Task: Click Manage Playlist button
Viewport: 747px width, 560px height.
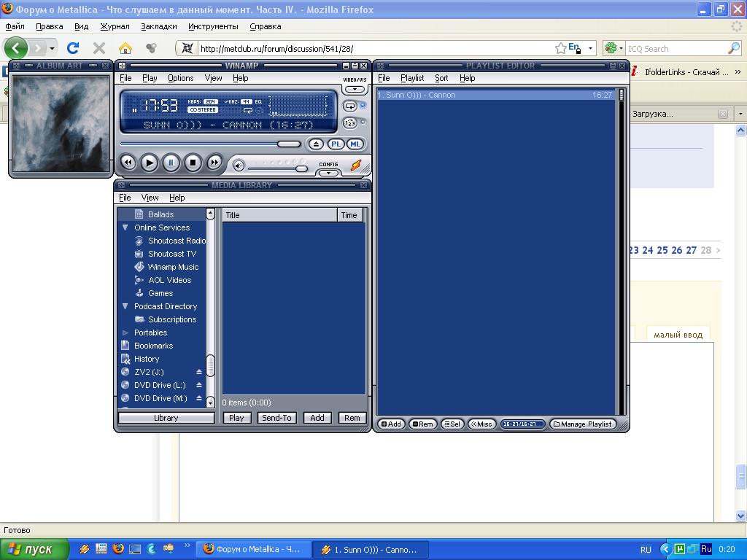Action: click(x=583, y=424)
